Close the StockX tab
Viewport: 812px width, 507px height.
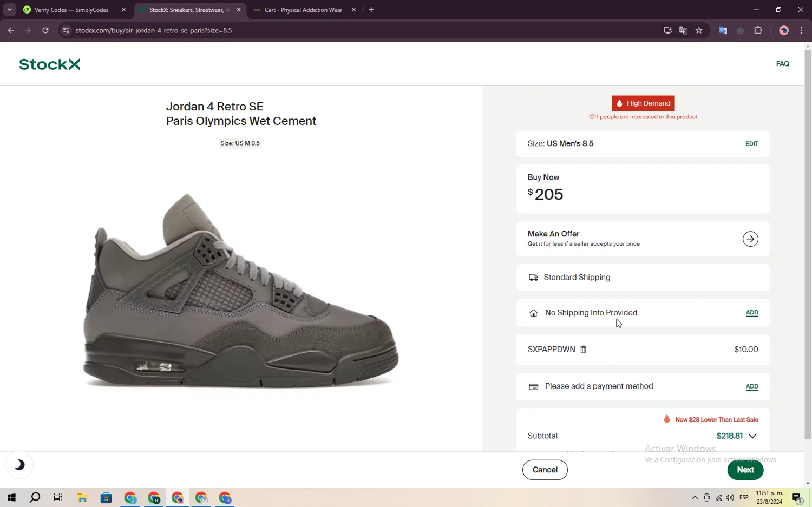pyautogui.click(x=239, y=10)
